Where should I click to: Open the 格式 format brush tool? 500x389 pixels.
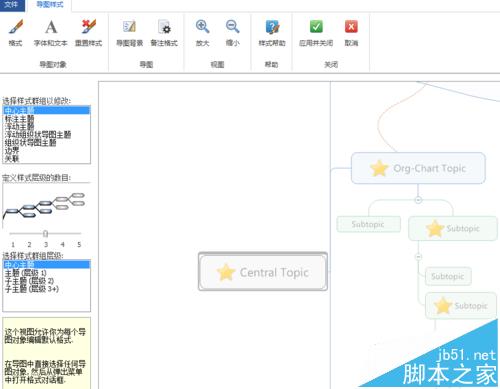pyautogui.click(x=15, y=32)
